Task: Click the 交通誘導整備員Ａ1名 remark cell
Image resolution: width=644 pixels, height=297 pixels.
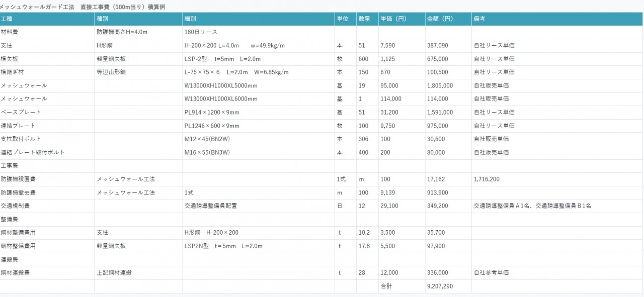Action: (532, 206)
